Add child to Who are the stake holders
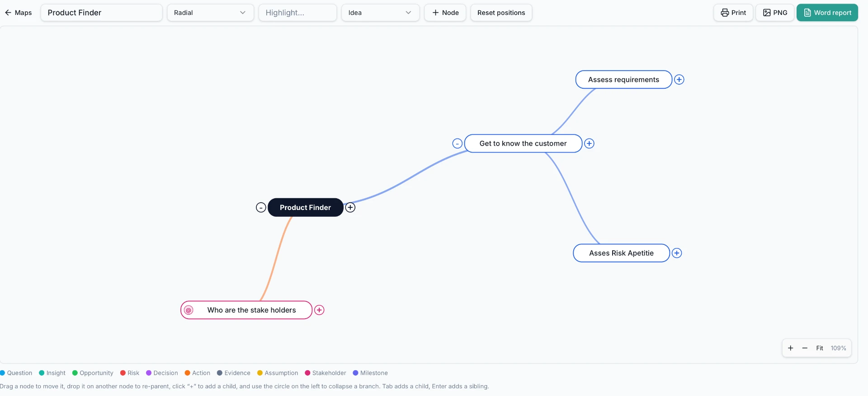The image size is (868, 396). [319, 310]
